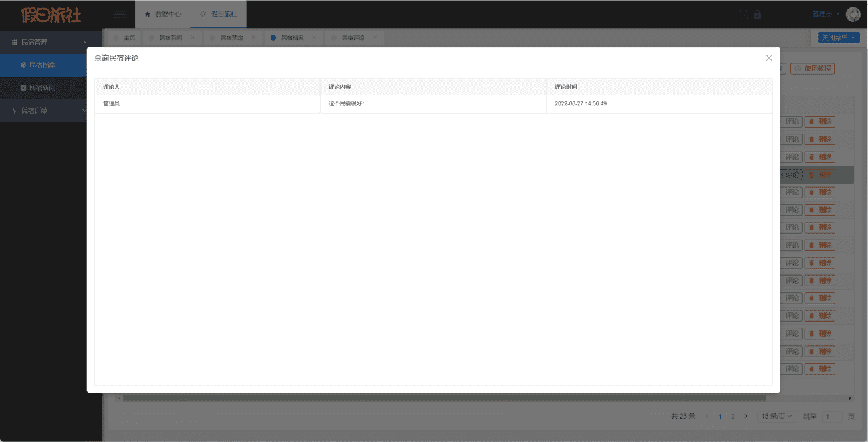Click the 共 25 条 total count text
The width and height of the screenshot is (868, 442).
[x=683, y=417]
